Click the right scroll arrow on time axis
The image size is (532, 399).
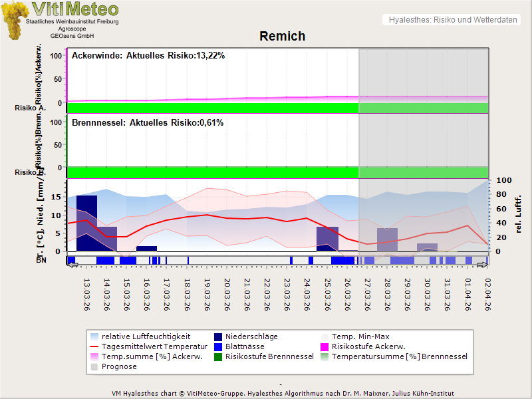coord(483,265)
